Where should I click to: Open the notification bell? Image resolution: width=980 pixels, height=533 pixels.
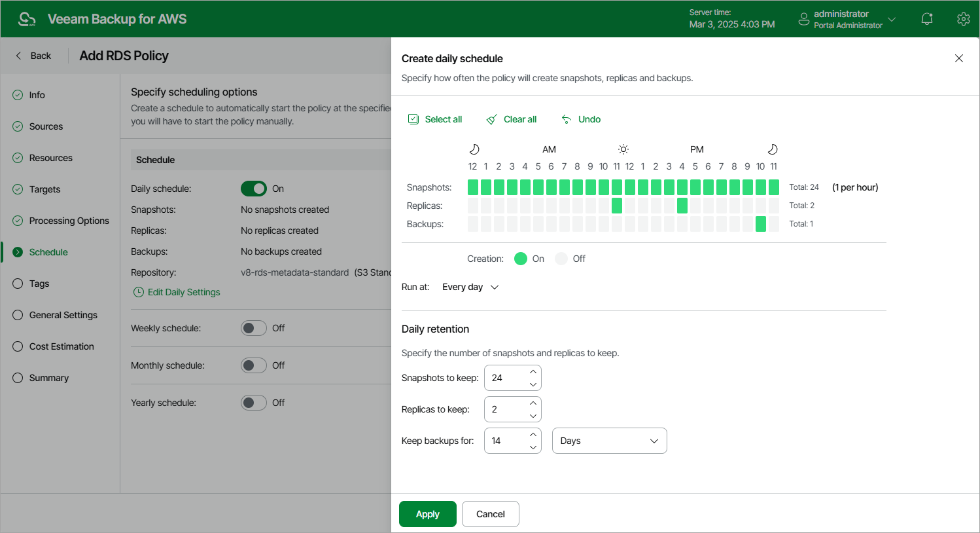[x=927, y=18]
